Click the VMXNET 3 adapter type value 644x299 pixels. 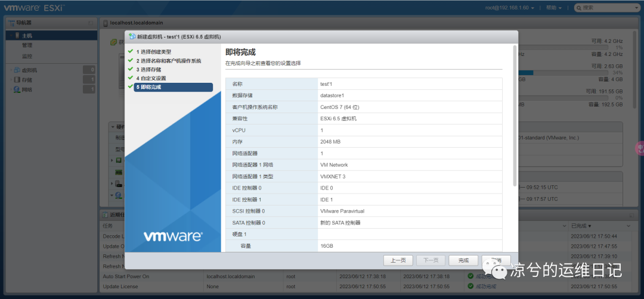pyautogui.click(x=333, y=176)
